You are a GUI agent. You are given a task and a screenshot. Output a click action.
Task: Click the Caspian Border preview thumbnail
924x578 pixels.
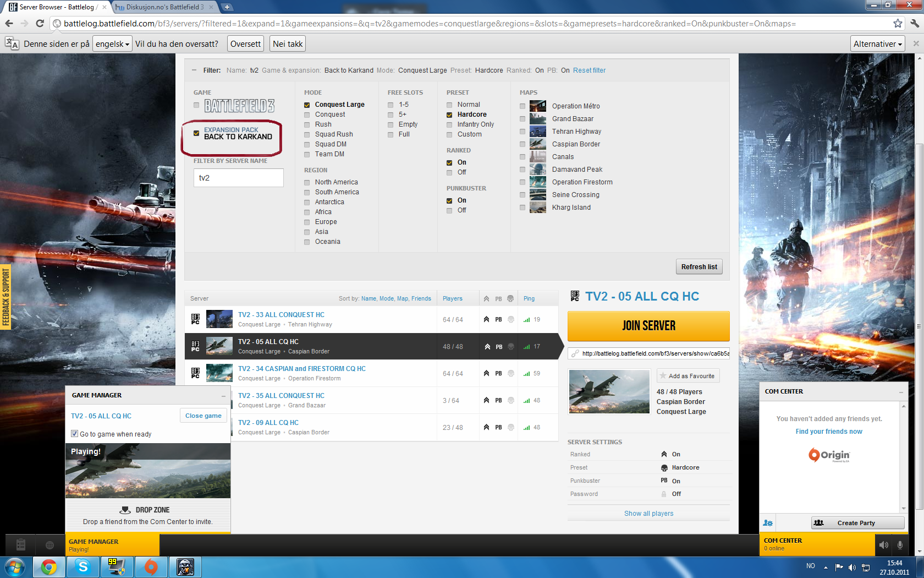(609, 391)
